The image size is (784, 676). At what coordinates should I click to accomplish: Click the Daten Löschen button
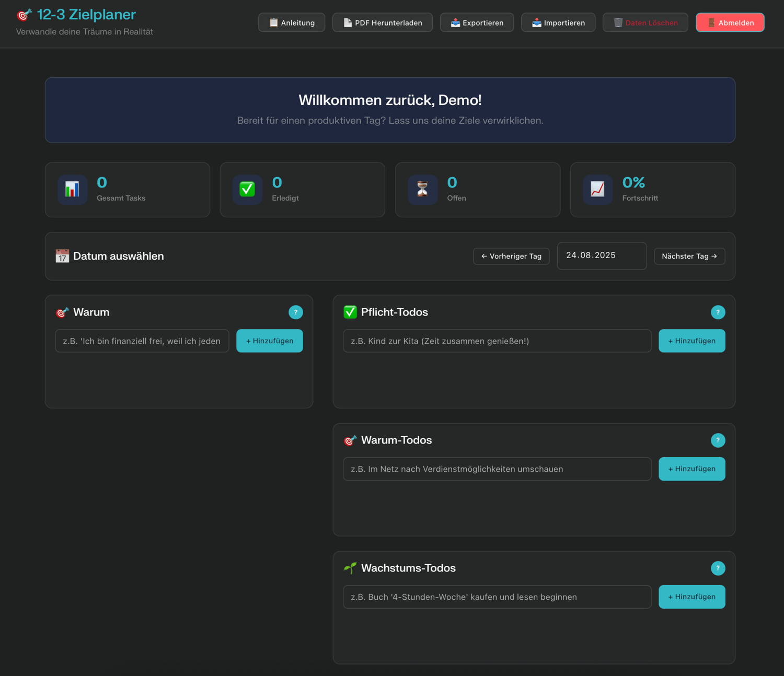click(x=645, y=22)
